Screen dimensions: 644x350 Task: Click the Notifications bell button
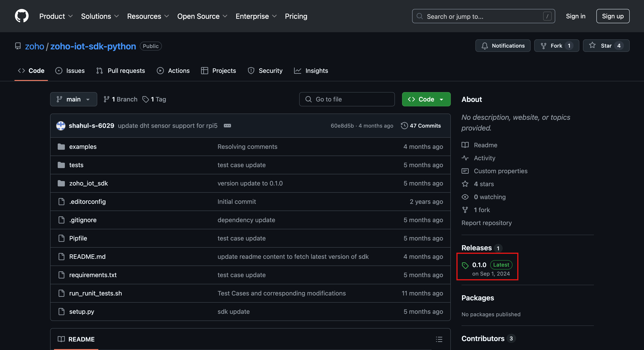(502, 46)
